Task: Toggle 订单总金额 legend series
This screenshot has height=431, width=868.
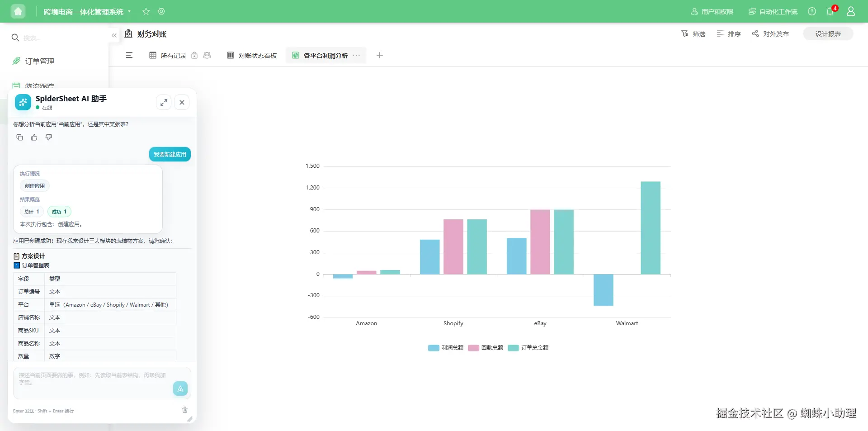Action: [x=528, y=348]
